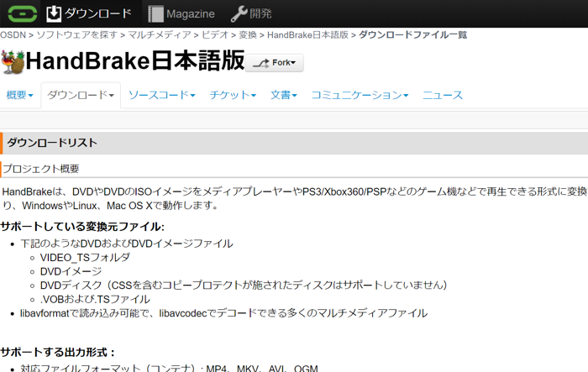
Task: Follow the ソフトウェアを探す breadcrumb link
Action: point(77,35)
